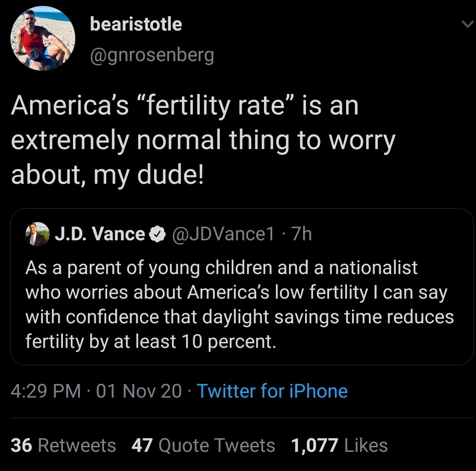Show the 1,077 Likes list
Screen dimensions: 476x471
(x=340, y=445)
